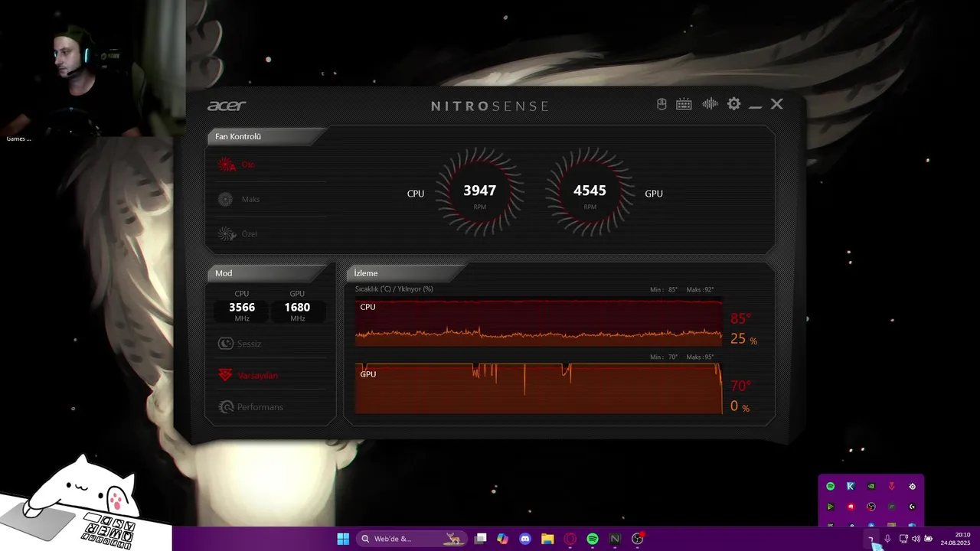Click the CPU temperature monitoring graph
The height and width of the screenshot is (551, 980).
coord(539,322)
